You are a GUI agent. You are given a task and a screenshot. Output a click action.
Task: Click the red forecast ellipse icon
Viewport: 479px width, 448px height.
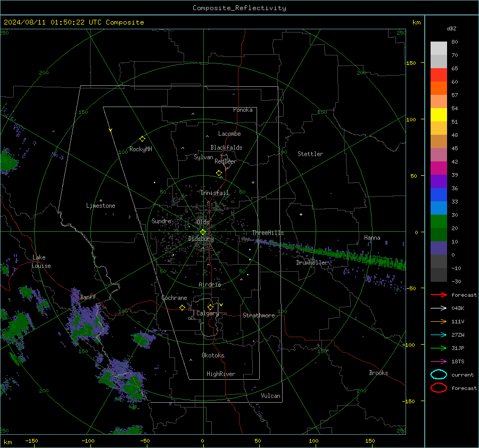click(x=439, y=388)
